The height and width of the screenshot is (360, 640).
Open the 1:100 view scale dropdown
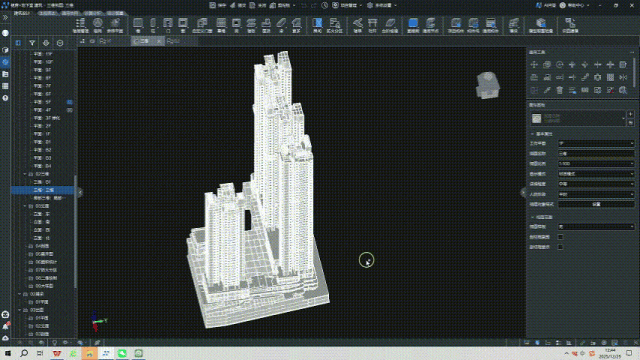pos(596,164)
